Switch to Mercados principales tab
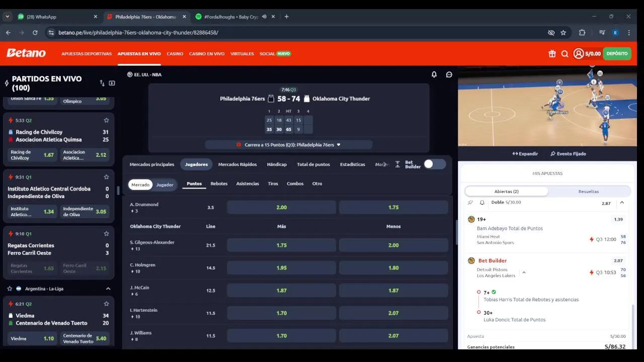Screen dimensions: 644x362 coord(152,164)
